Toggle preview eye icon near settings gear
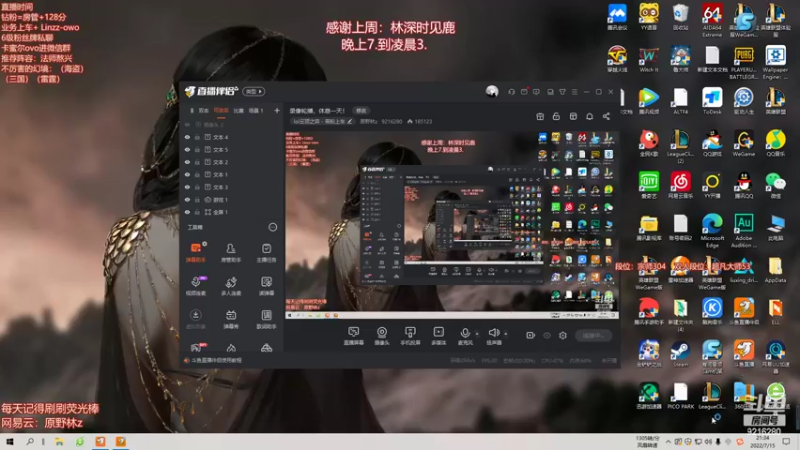800x450 pixels. [547, 335]
